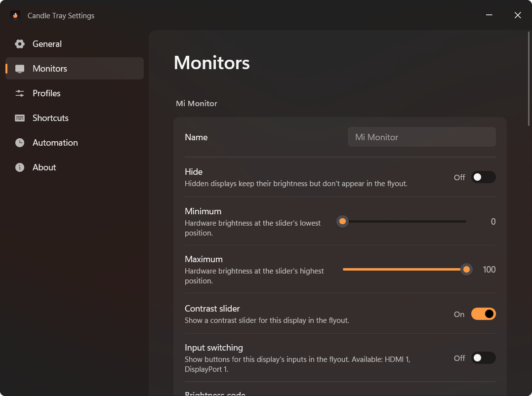The image size is (532, 396).
Task: Open the About page
Action: click(x=75, y=167)
